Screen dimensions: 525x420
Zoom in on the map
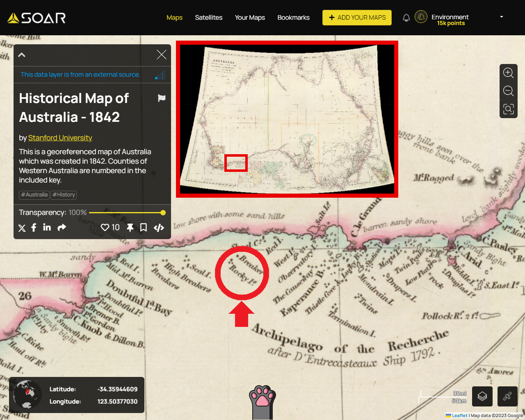point(509,73)
